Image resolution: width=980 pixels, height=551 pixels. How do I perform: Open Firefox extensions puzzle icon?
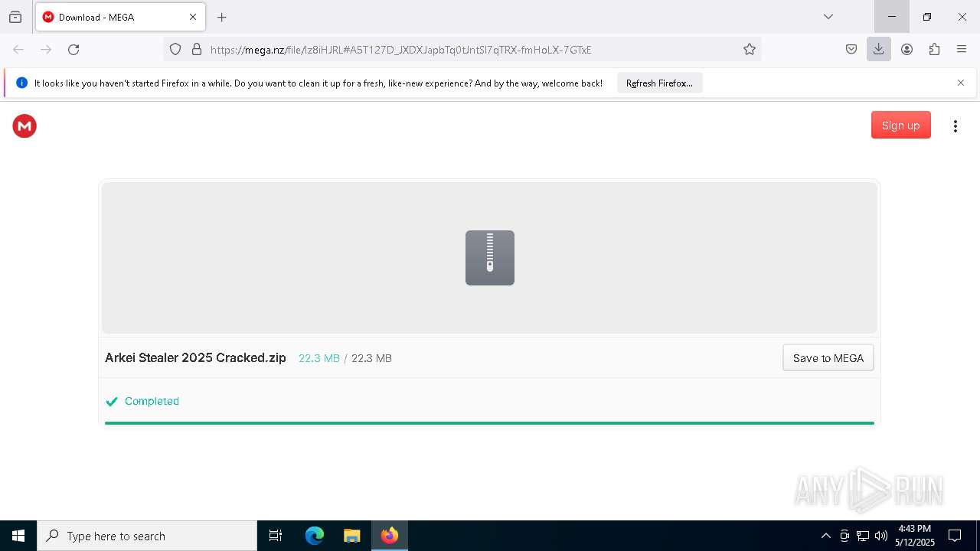pyautogui.click(x=934, y=49)
